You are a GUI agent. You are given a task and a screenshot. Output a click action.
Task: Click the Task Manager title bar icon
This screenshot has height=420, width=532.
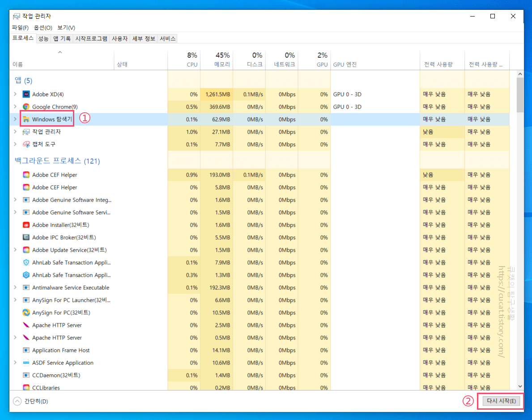[16, 16]
